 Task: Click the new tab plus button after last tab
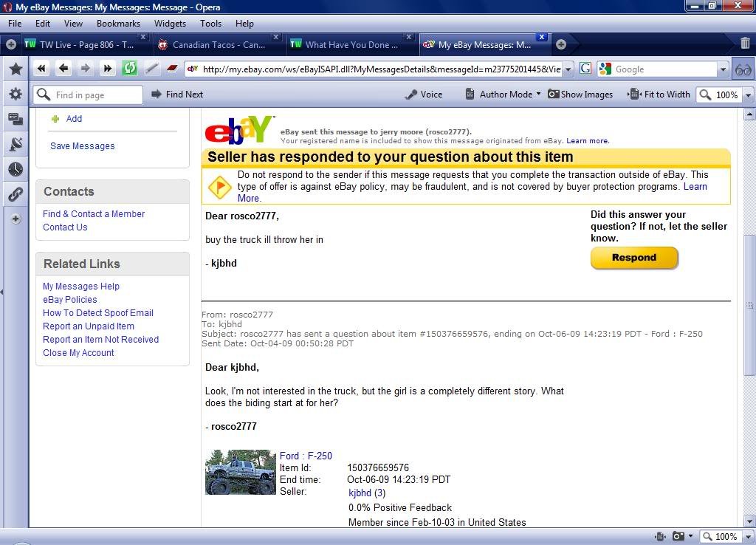[x=561, y=44]
